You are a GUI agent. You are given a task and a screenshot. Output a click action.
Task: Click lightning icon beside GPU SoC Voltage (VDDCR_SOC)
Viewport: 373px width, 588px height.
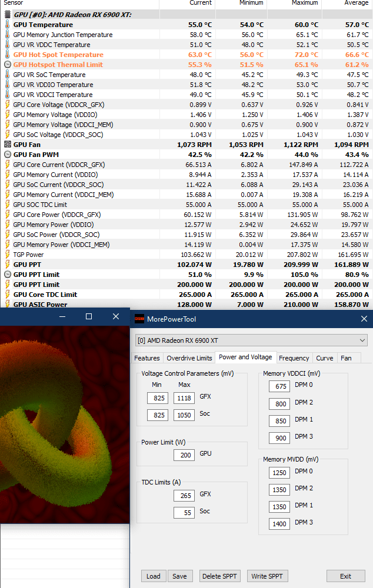point(7,135)
